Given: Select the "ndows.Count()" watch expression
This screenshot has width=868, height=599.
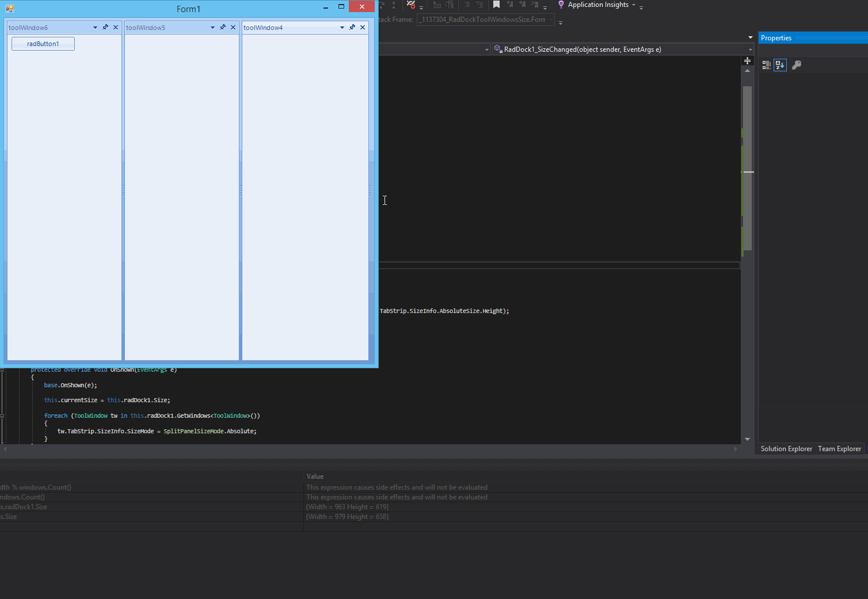Looking at the screenshot, I should (22, 497).
